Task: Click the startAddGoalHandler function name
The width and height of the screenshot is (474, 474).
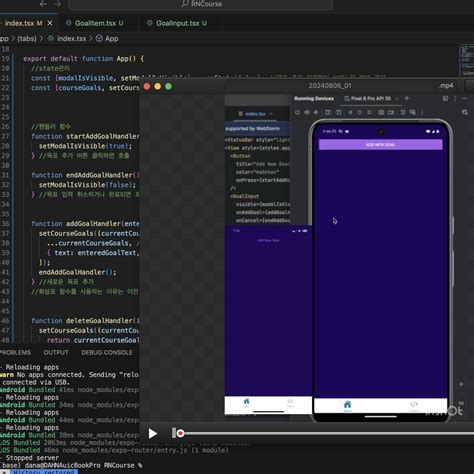Action: [103, 136]
